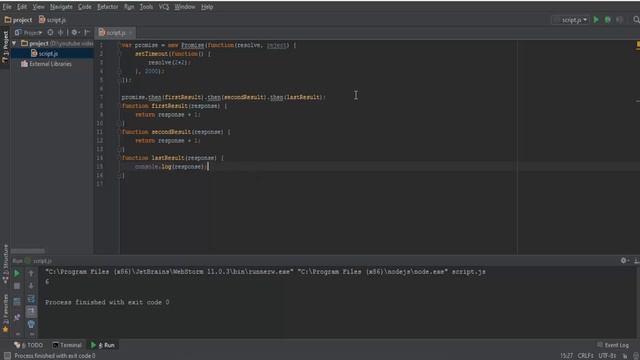The width and height of the screenshot is (640, 360).
Task: Click the yellow inspection indicator in the editor stripe
Action: point(638,45)
